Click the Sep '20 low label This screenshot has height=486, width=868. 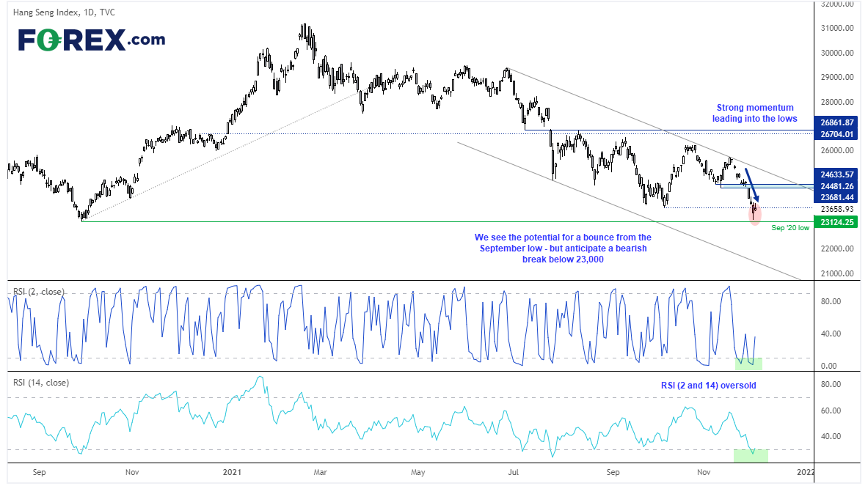point(790,229)
